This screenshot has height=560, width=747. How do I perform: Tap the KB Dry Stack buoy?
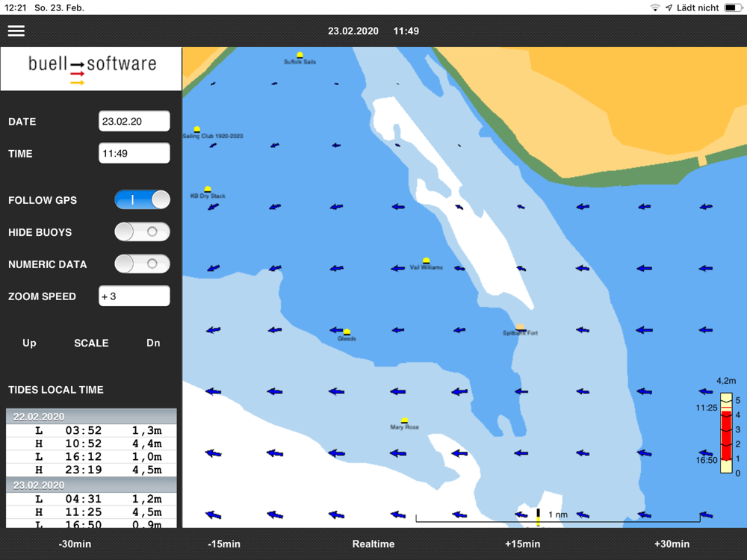[x=207, y=190]
